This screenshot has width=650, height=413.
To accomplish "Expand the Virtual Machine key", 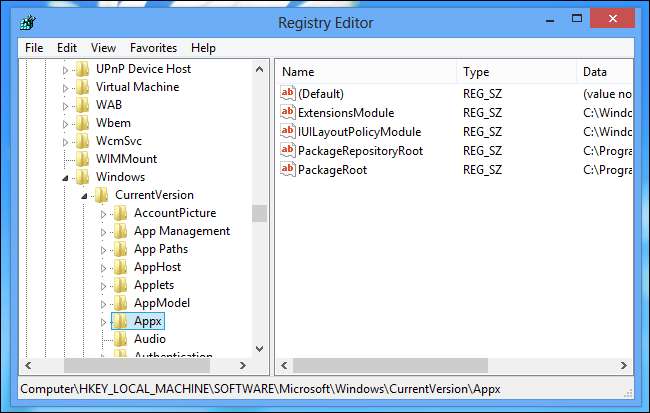I will [x=65, y=88].
